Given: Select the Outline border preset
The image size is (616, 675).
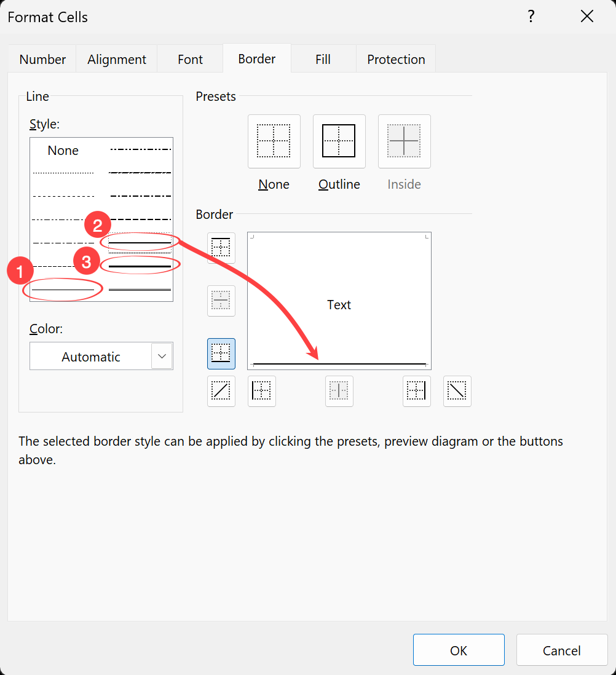Looking at the screenshot, I should (x=339, y=141).
